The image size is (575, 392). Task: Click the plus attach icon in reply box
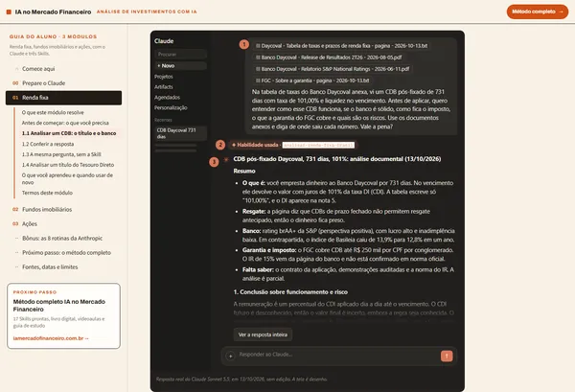tap(230, 356)
